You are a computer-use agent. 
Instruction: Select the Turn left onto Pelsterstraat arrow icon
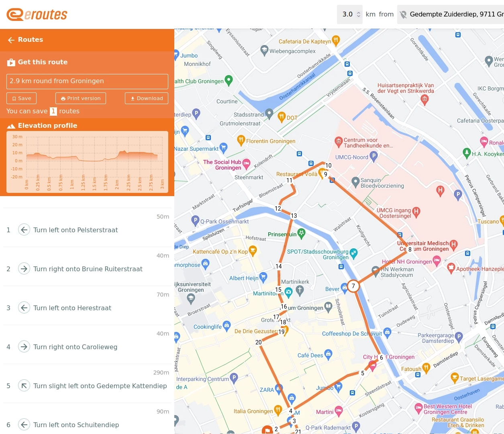tap(24, 230)
